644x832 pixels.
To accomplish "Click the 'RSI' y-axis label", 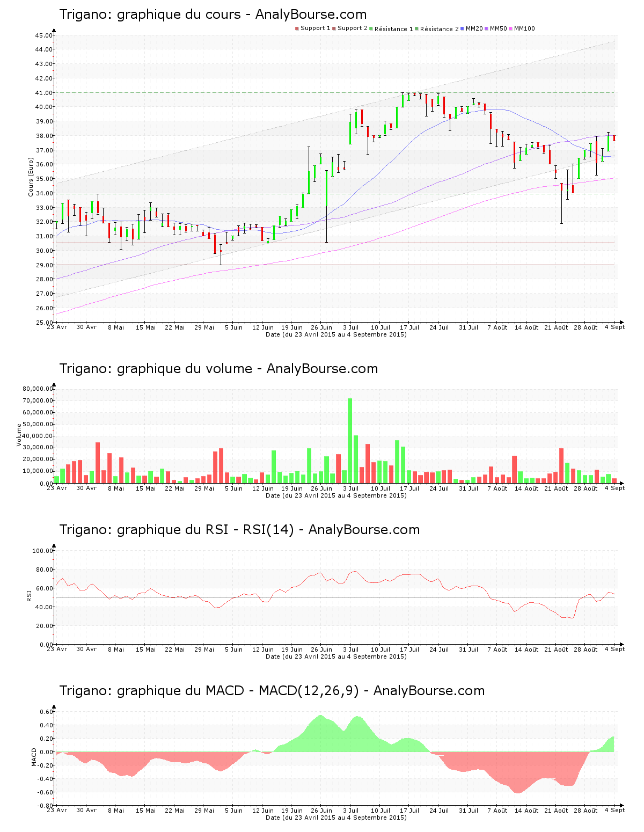I will (29, 595).
